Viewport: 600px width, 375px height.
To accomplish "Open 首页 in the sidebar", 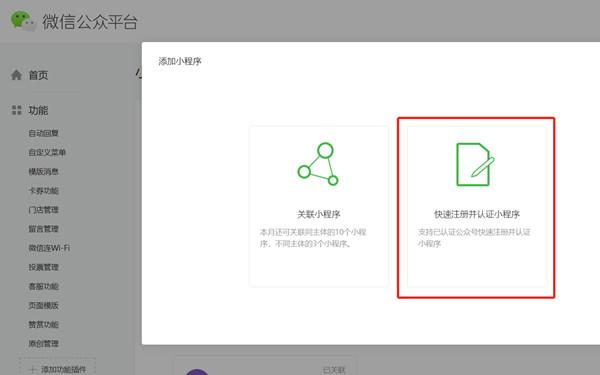I will point(38,75).
